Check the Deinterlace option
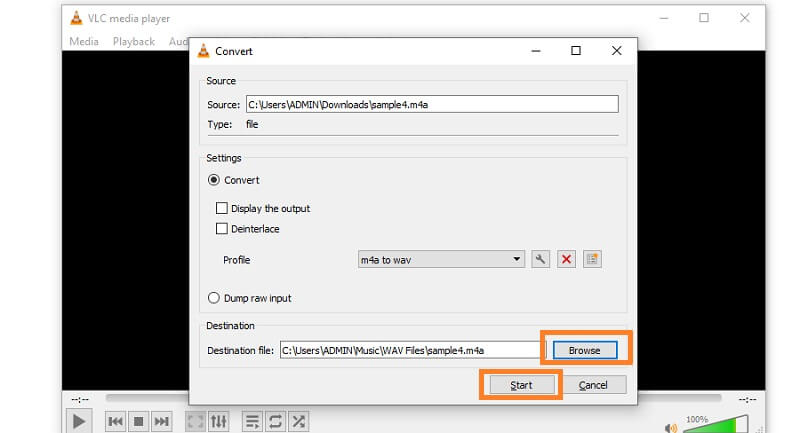The height and width of the screenshot is (433, 800). (x=223, y=229)
